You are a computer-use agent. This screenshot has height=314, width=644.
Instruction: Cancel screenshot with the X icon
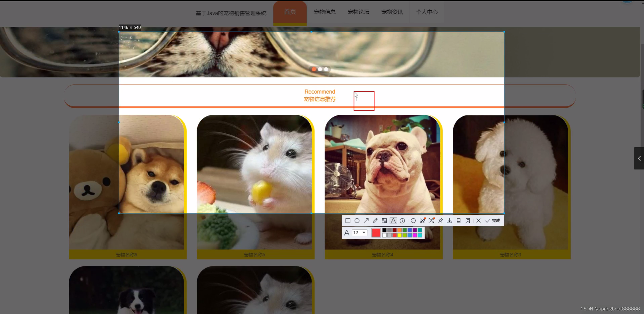478,221
